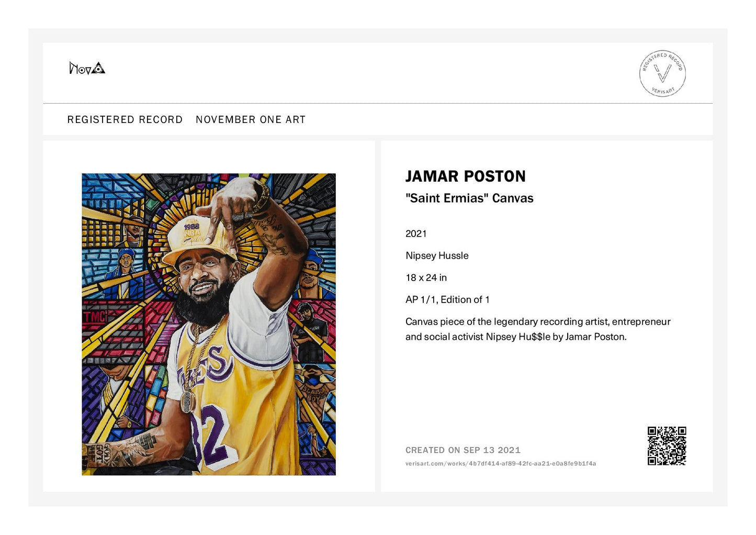Select the NOVEMBER ONE ART label
Screen dimensions: 756x535
(x=251, y=120)
